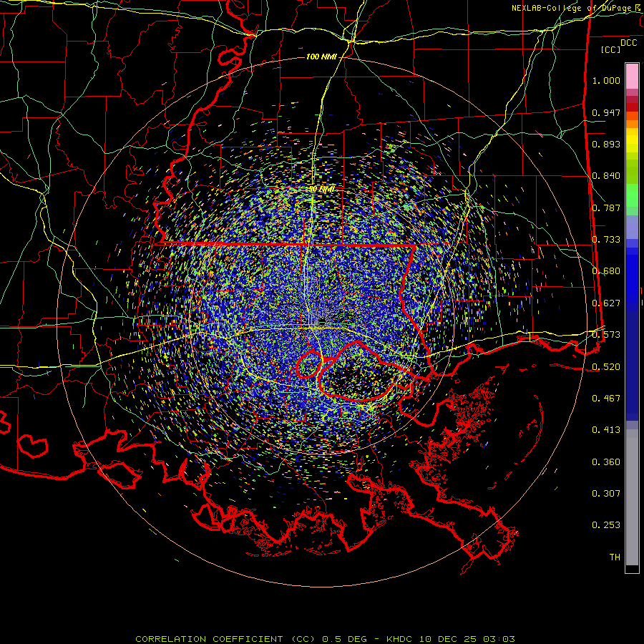Pick the dark navy swatch on color bar
644x644 pixels.
click(632, 361)
